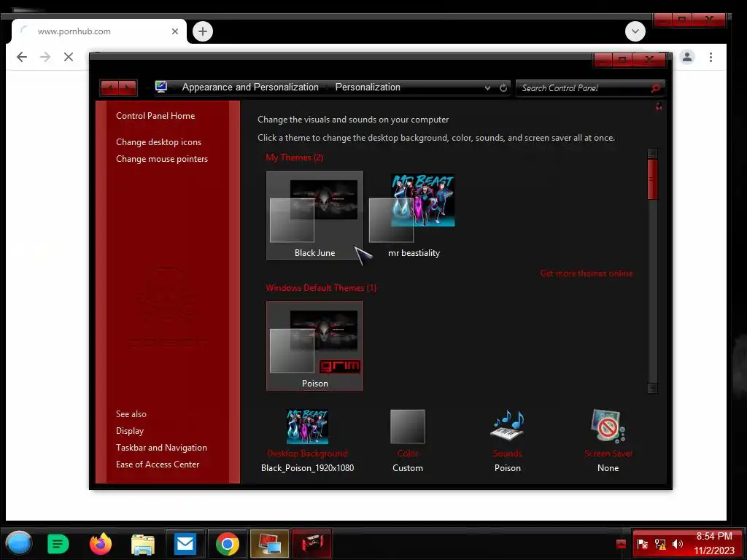Go to Appearance and Personalization breadcrumb
Image resolution: width=747 pixels, height=560 pixels.
(x=250, y=87)
